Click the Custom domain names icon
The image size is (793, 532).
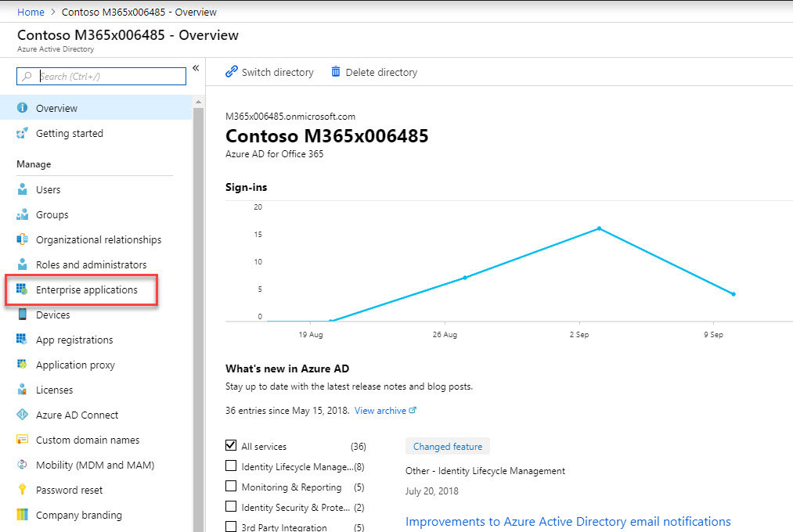pyautogui.click(x=22, y=440)
